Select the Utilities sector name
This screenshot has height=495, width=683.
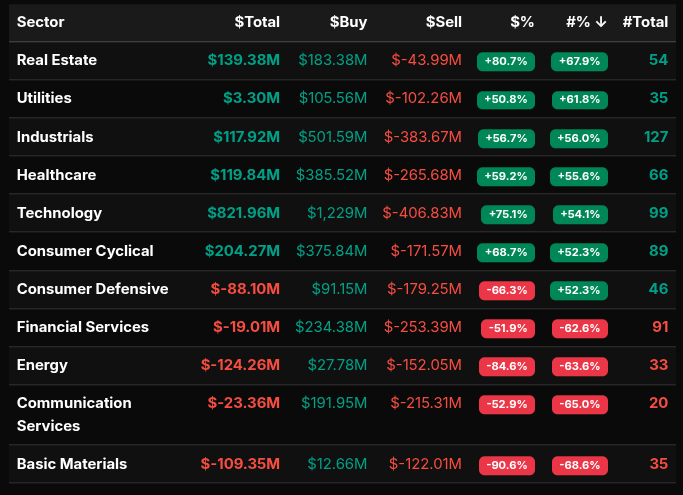coord(44,98)
